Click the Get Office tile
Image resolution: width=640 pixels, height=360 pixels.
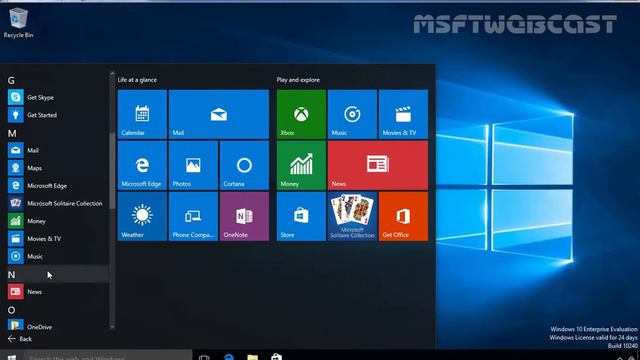403,216
